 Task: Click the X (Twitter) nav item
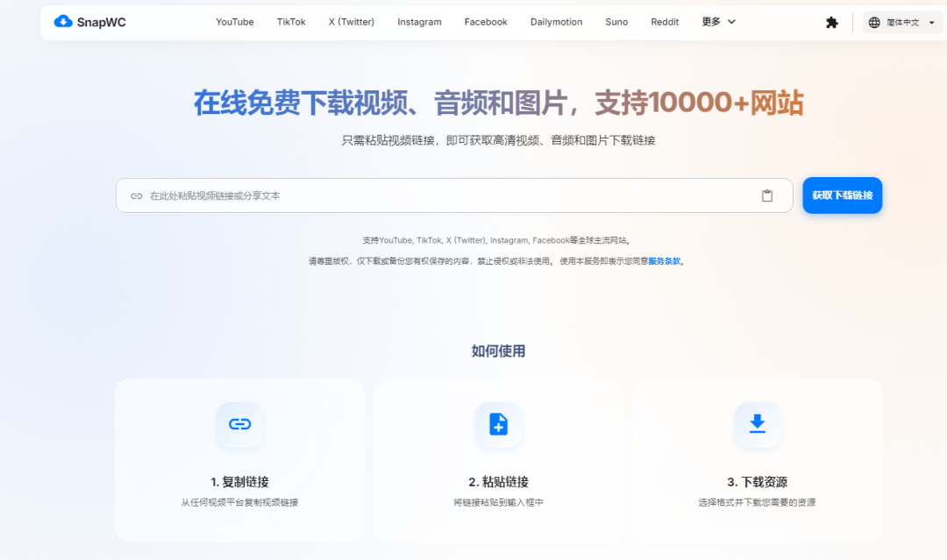pyautogui.click(x=351, y=21)
